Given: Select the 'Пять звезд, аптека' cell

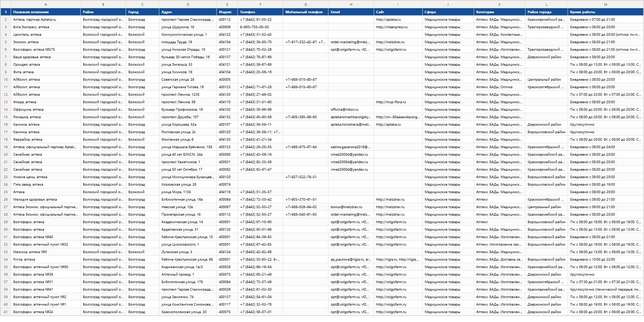Looking at the screenshot, I should [x=46, y=185].
